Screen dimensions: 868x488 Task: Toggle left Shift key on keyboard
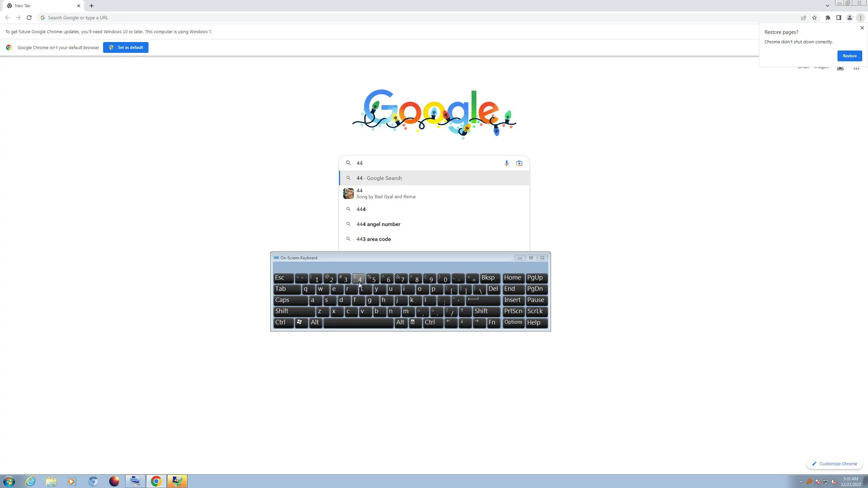coord(294,311)
